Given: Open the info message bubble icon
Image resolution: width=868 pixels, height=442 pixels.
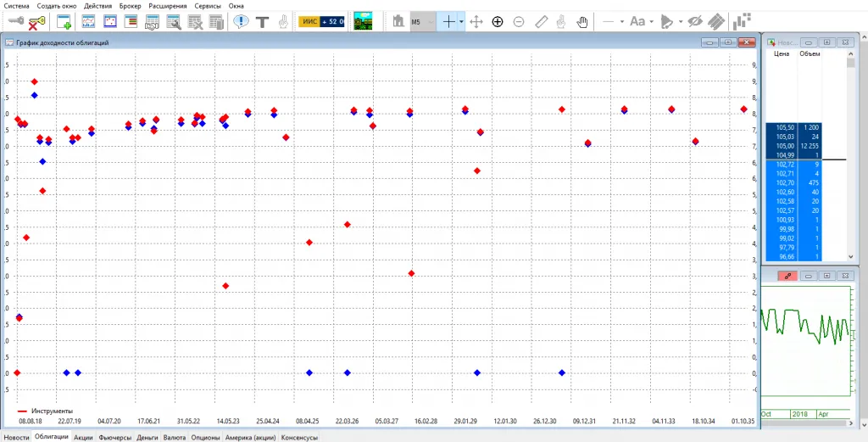Looking at the screenshot, I should tap(242, 22).
